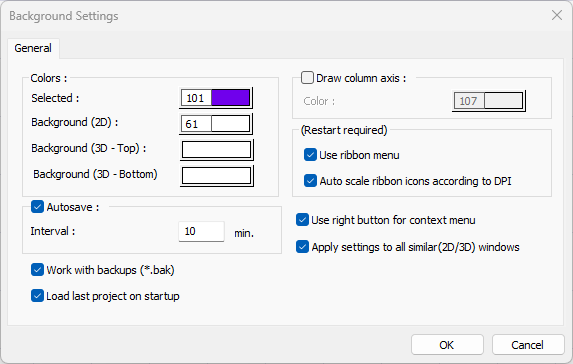
Task: Click the '(Restart required)' group label
Action: tap(344, 130)
